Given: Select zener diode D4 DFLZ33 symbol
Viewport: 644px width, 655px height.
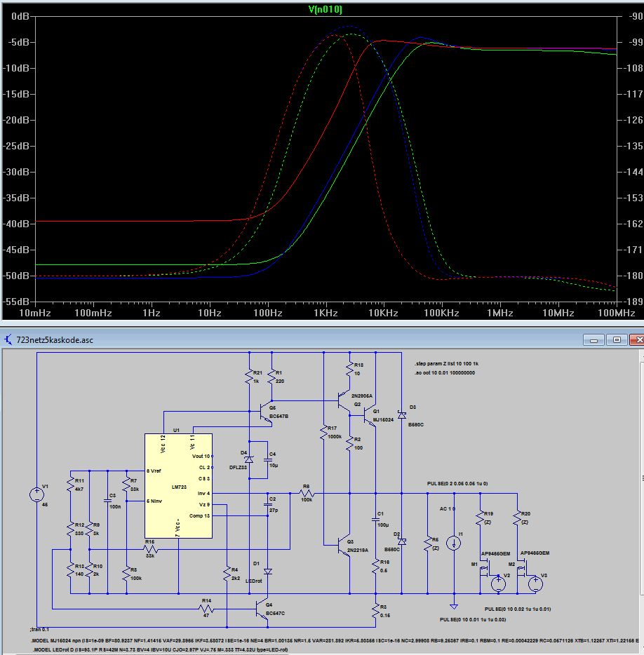Looking at the screenshot, I should click(x=249, y=459).
